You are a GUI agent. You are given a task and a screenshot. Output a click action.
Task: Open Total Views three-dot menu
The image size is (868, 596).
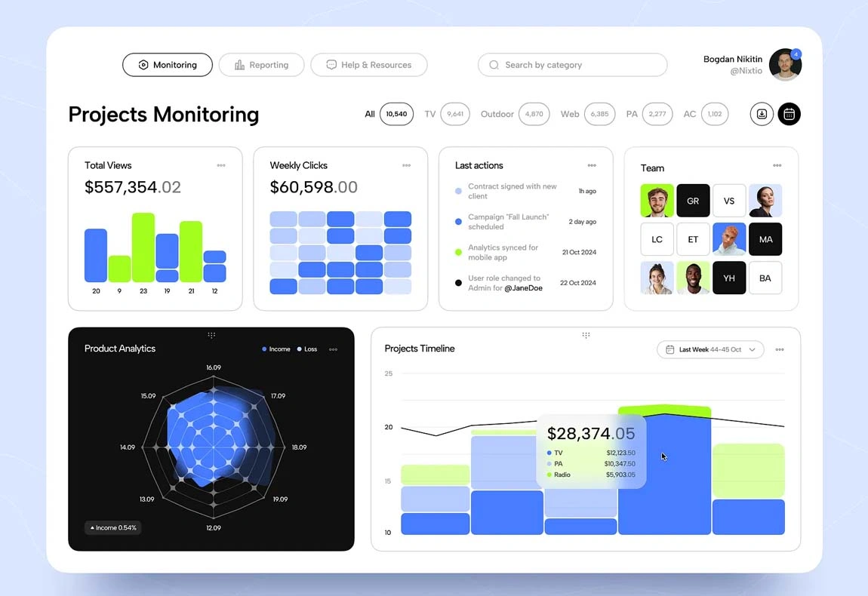point(221,165)
